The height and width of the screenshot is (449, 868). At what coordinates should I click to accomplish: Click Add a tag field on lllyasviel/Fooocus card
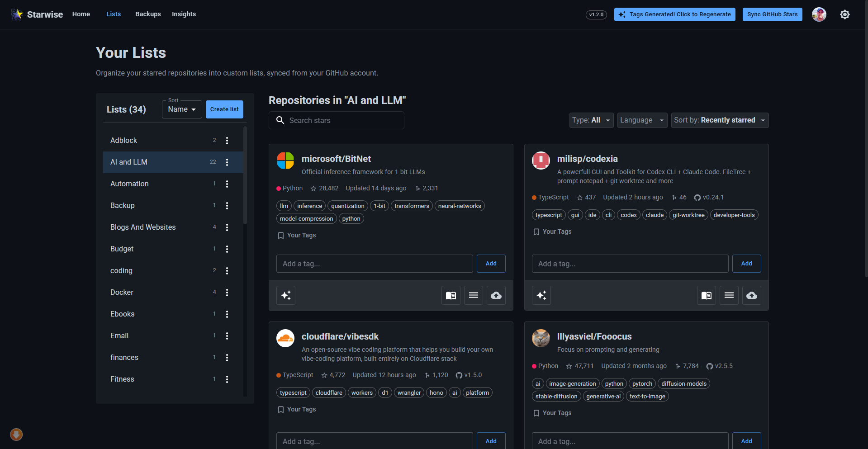630,441
